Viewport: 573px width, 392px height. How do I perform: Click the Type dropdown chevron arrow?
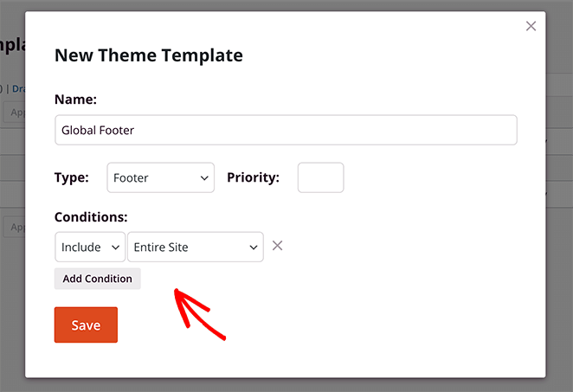(x=205, y=178)
